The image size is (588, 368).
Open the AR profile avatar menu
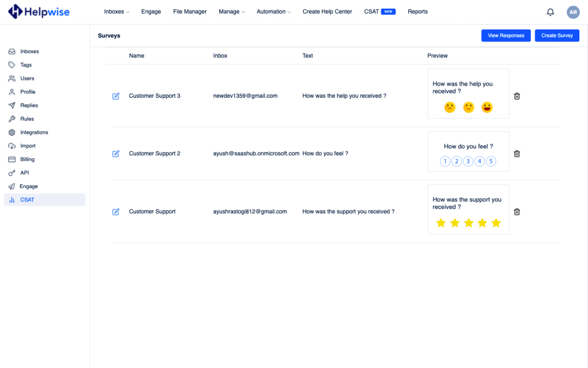[x=573, y=11]
